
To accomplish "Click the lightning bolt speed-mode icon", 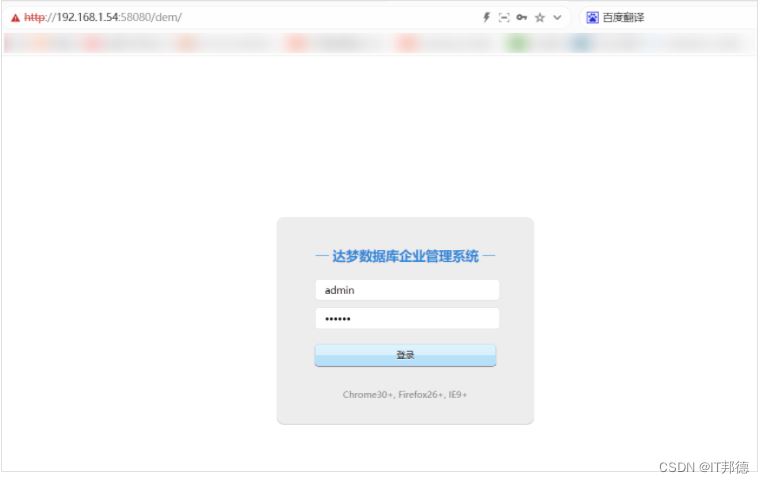I will click(487, 18).
